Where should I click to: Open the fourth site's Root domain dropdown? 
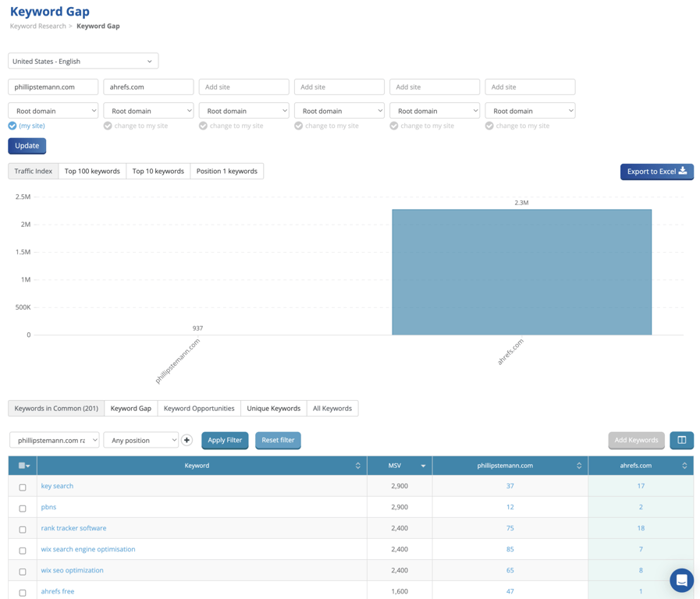(x=339, y=111)
